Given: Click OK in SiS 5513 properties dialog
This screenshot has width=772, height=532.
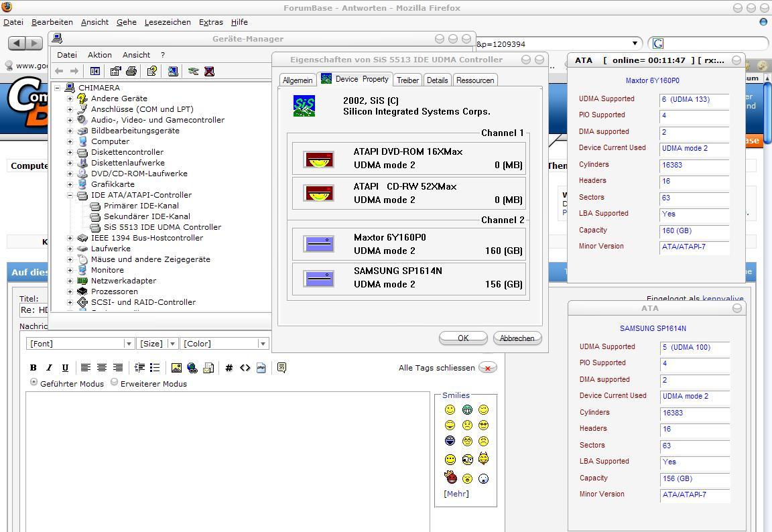Looking at the screenshot, I should pyautogui.click(x=463, y=338).
